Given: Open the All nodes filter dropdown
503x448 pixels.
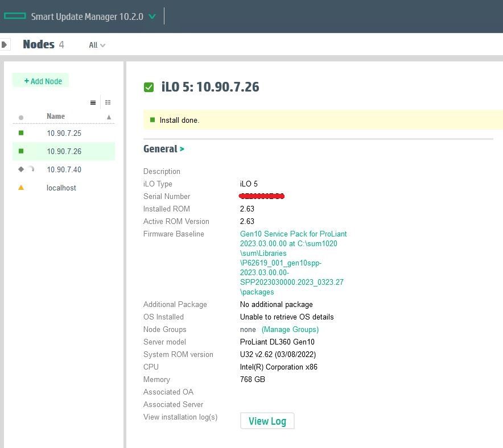Looking at the screenshot, I should click(97, 45).
